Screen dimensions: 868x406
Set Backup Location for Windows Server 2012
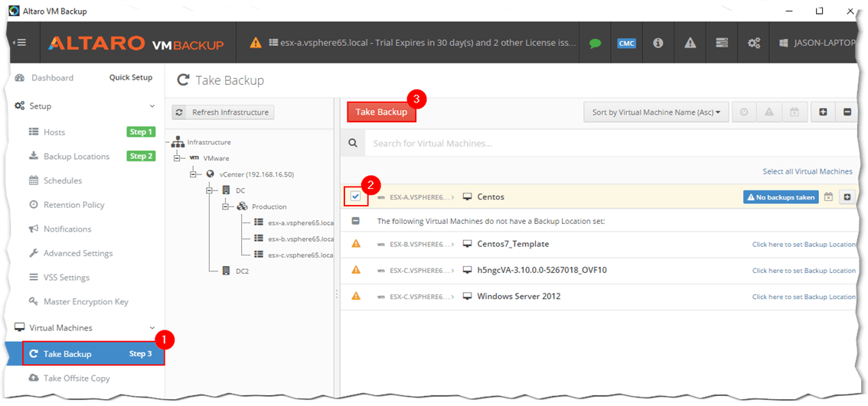point(804,297)
